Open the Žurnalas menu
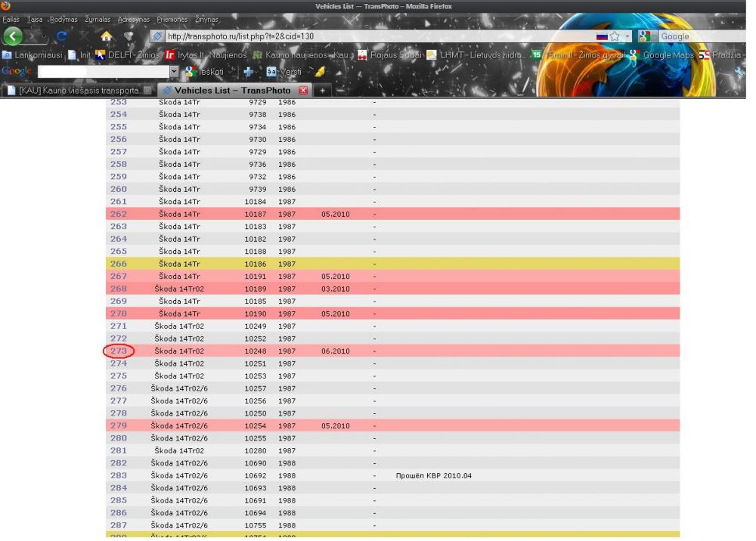The width and height of the screenshot is (756, 541). click(96, 19)
